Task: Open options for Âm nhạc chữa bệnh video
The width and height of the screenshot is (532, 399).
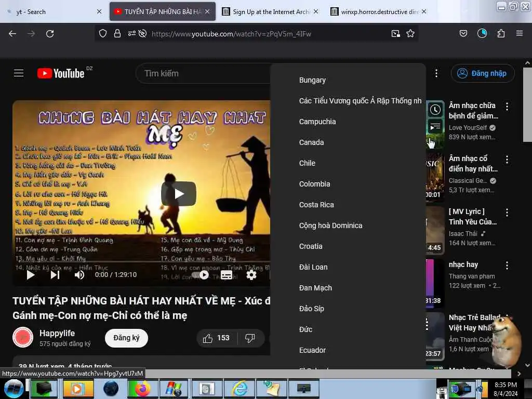Action: 507,107
